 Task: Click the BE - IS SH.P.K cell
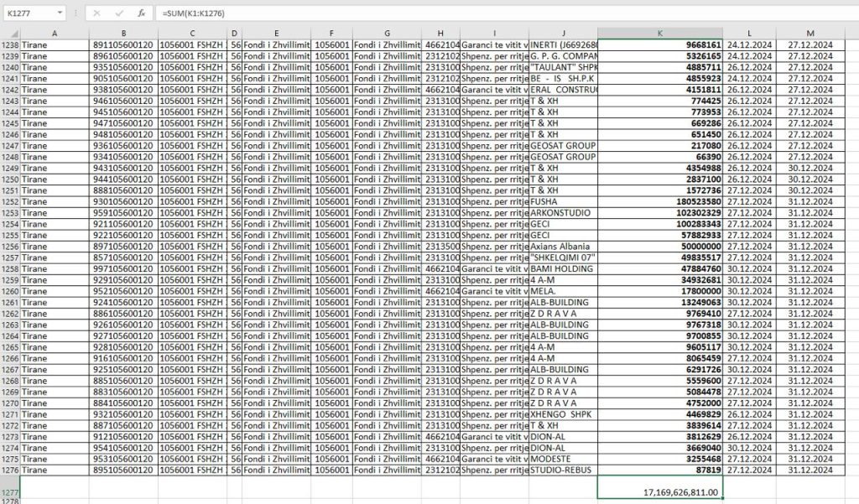563,78
